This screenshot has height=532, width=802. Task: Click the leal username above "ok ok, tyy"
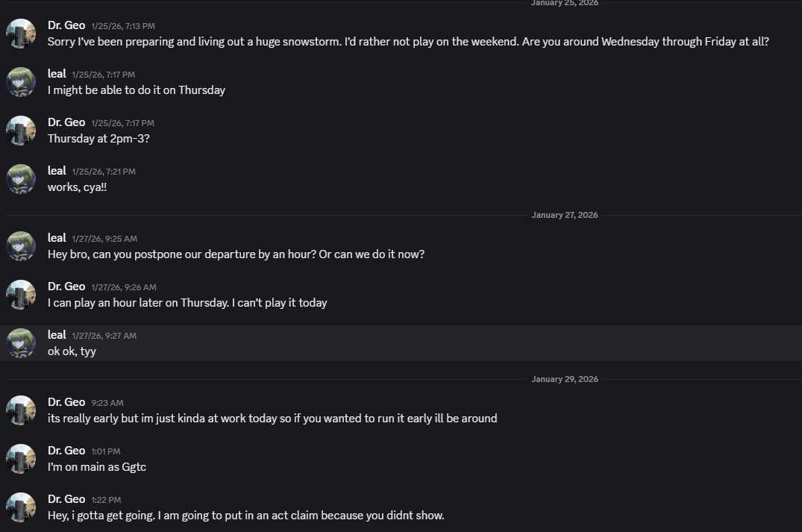pyautogui.click(x=57, y=335)
